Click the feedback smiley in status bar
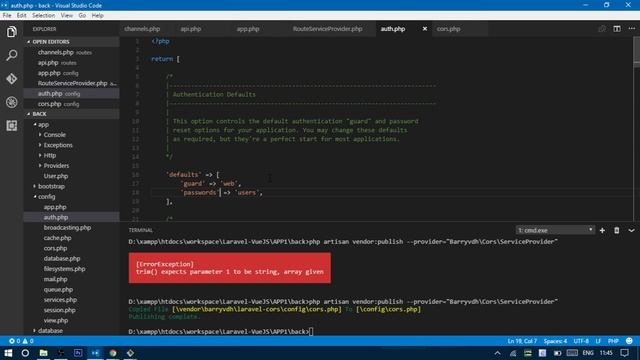 (x=629, y=341)
